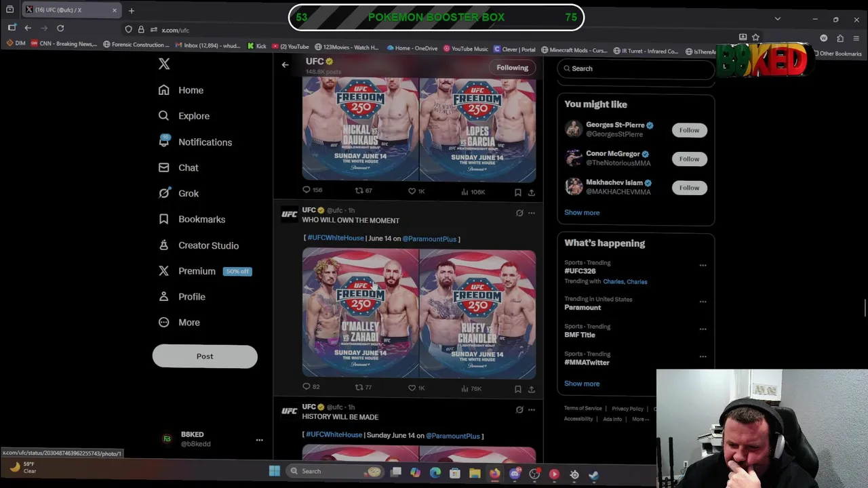
Task: Open Grok from the sidebar
Action: click(x=178, y=193)
